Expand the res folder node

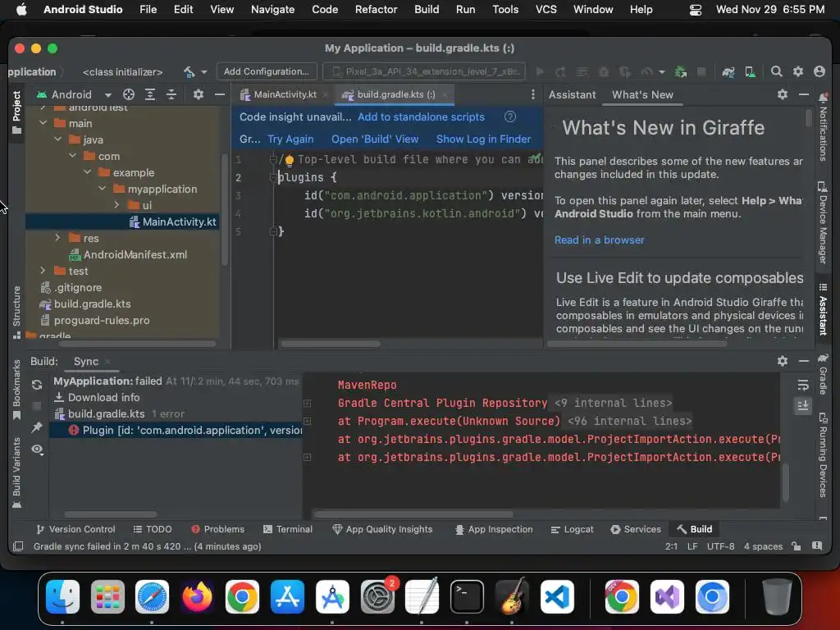[x=58, y=237]
